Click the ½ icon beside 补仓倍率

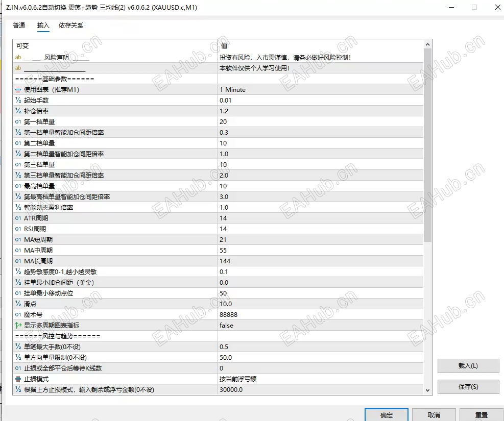(x=18, y=111)
